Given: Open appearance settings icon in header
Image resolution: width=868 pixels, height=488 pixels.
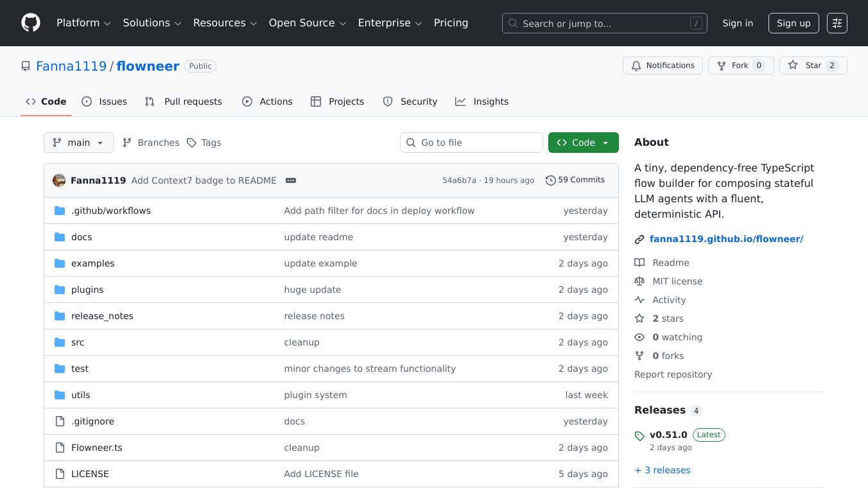Looking at the screenshot, I should pyautogui.click(x=837, y=23).
